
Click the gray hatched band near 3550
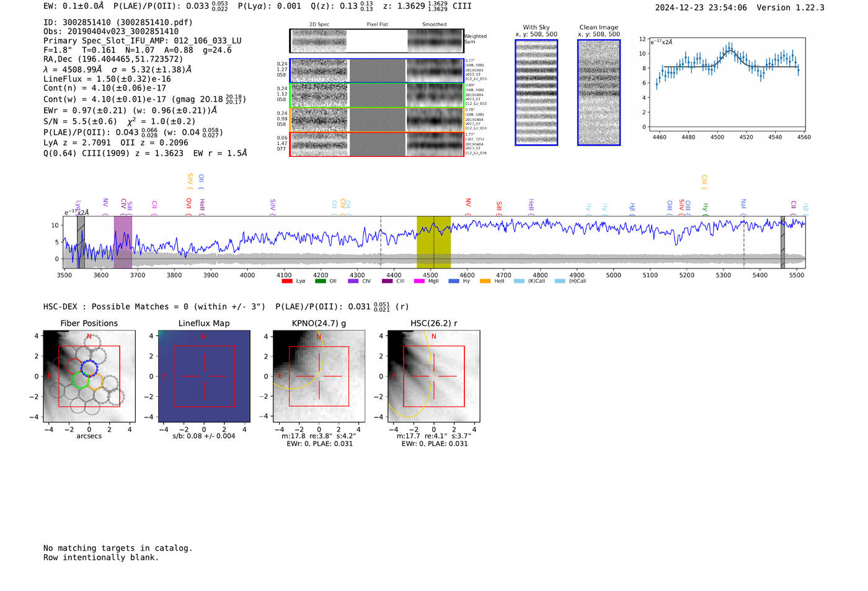click(81, 242)
